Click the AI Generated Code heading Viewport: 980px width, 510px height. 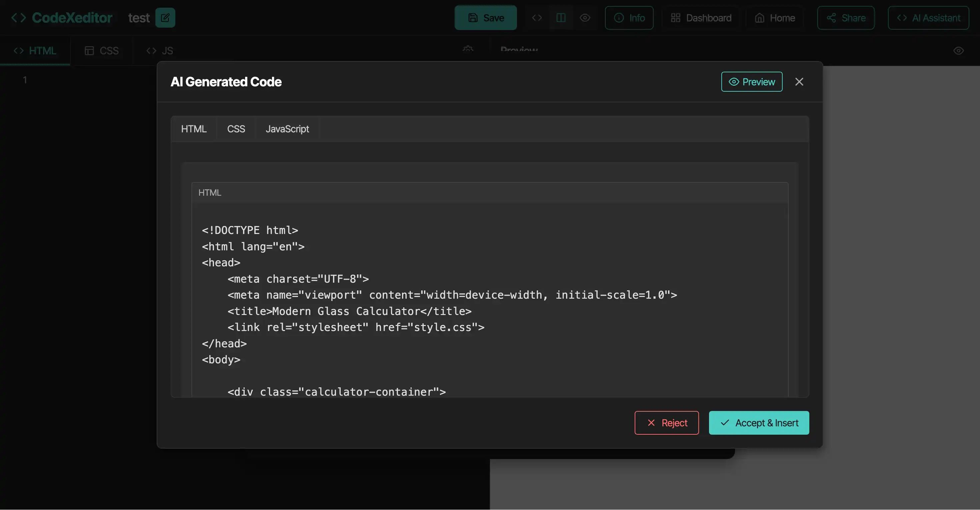click(226, 82)
